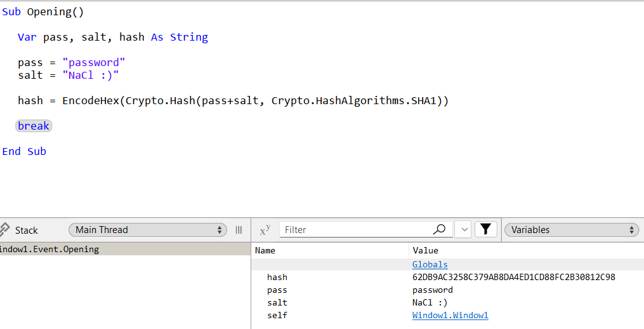Open the Main Thread popup menu
The width and height of the screenshot is (644, 329).
[x=148, y=230]
